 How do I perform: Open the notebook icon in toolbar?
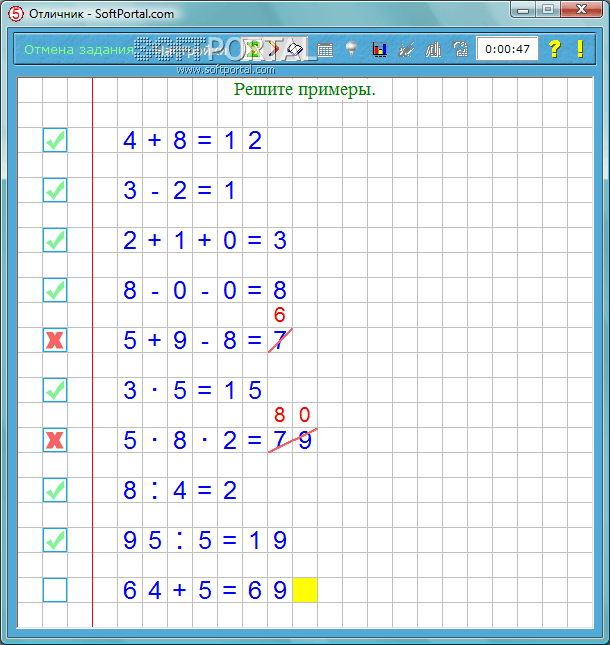click(x=295, y=50)
